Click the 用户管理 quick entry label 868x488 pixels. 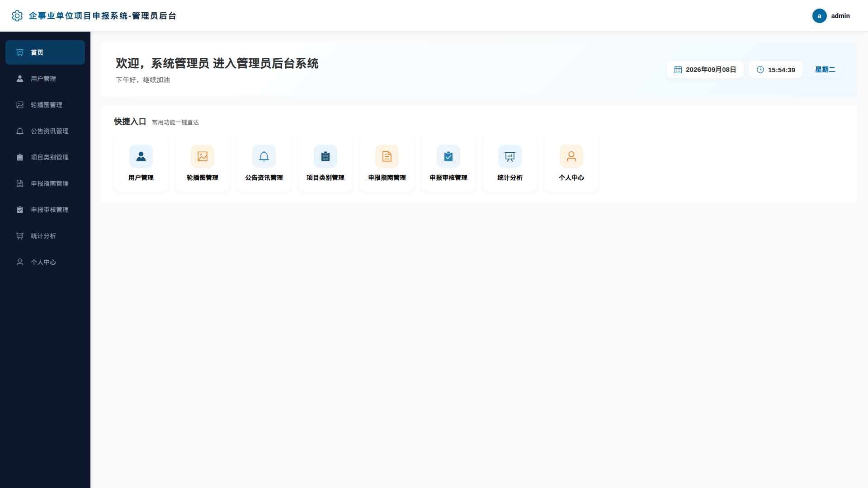pos(141,178)
